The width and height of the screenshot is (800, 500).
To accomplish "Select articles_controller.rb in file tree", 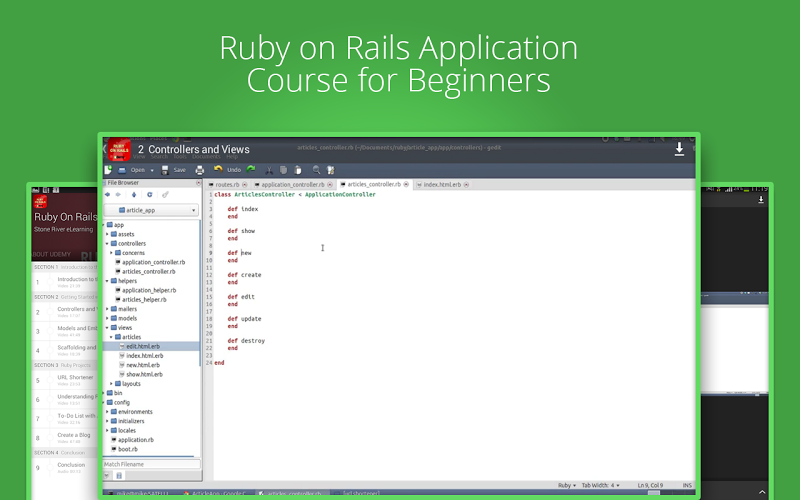I will tap(148, 271).
